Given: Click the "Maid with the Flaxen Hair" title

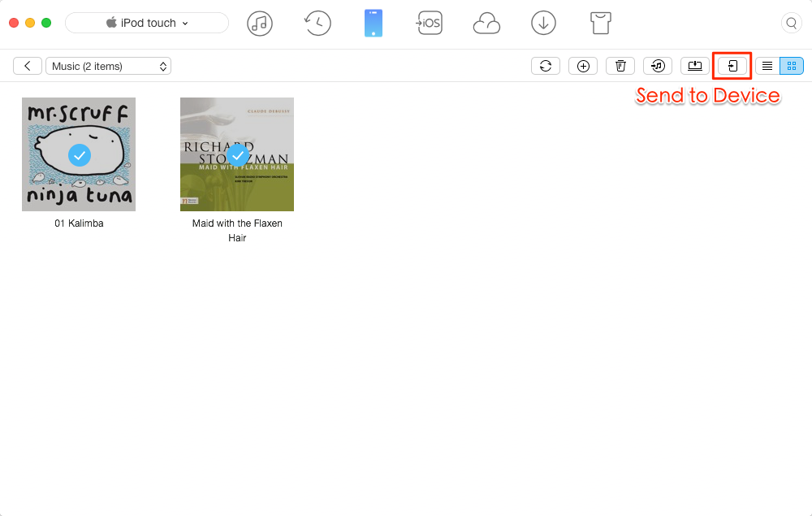Looking at the screenshot, I should [237, 231].
